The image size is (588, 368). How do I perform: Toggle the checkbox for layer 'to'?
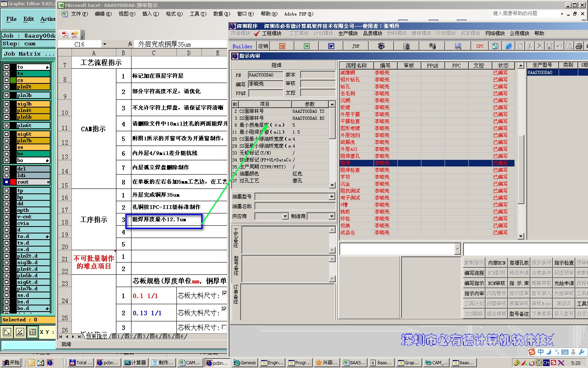tap(7, 67)
